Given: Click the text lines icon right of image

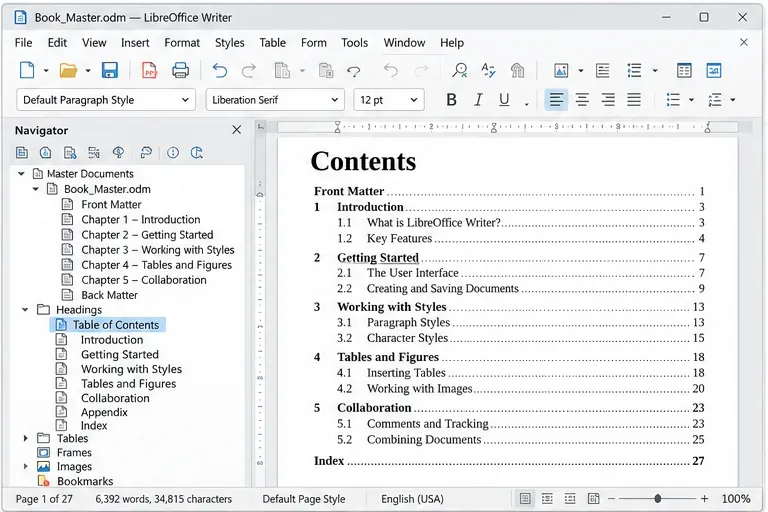Looking at the screenshot, I should [x=602, y=71].
